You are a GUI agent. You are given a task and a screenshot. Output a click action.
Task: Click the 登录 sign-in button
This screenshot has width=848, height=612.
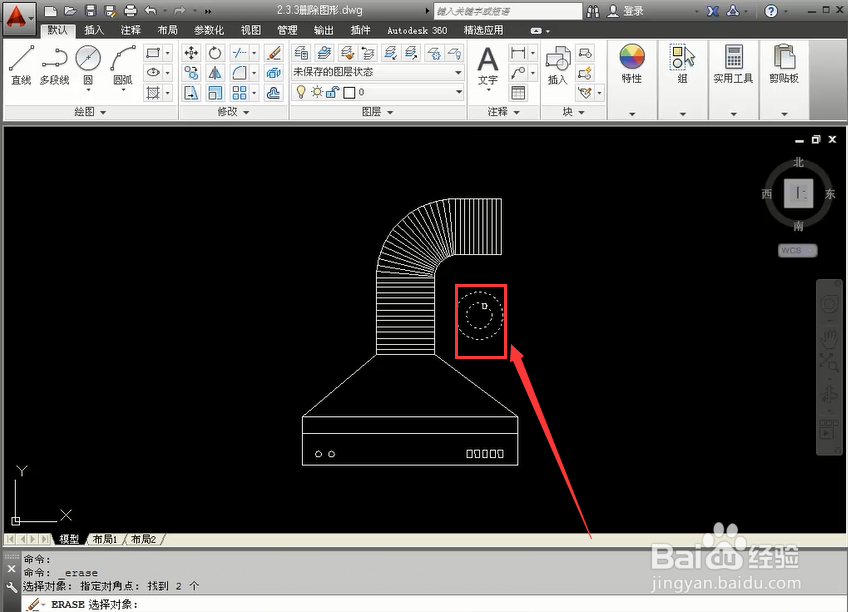click(x=626, y=11)
